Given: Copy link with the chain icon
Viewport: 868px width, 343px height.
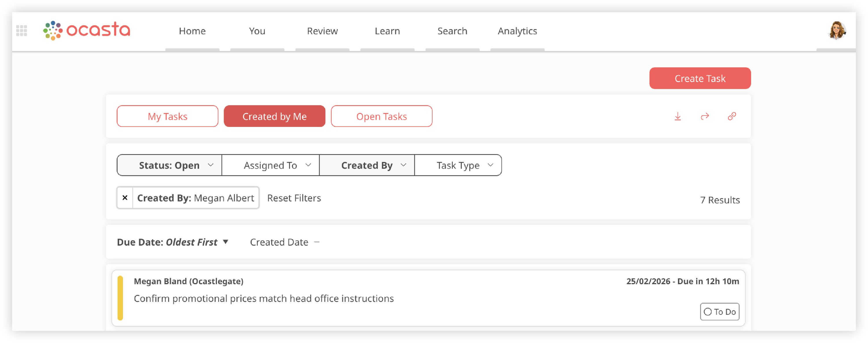Looking at the screenshot, I should 731,116.
